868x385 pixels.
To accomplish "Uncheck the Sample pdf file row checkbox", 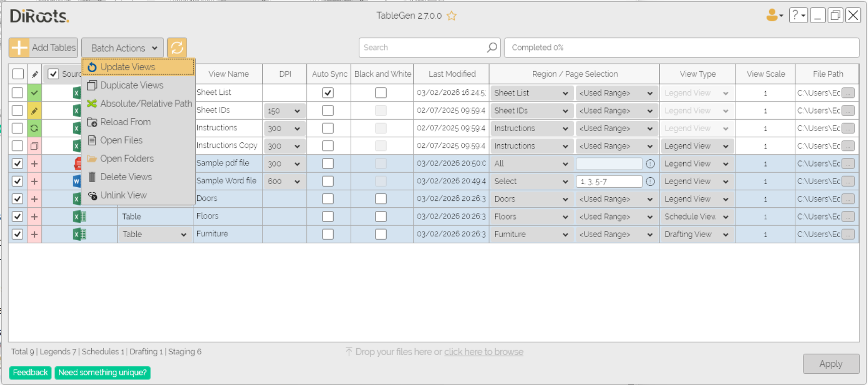I will pos(18,163).
